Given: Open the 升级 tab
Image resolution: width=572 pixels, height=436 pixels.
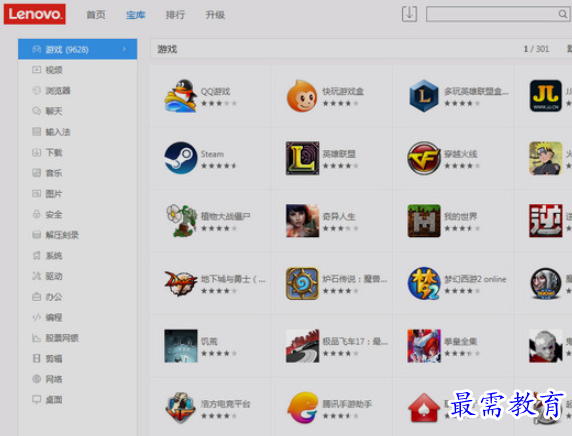Looking at the screenshot, I should coord(215,15).
